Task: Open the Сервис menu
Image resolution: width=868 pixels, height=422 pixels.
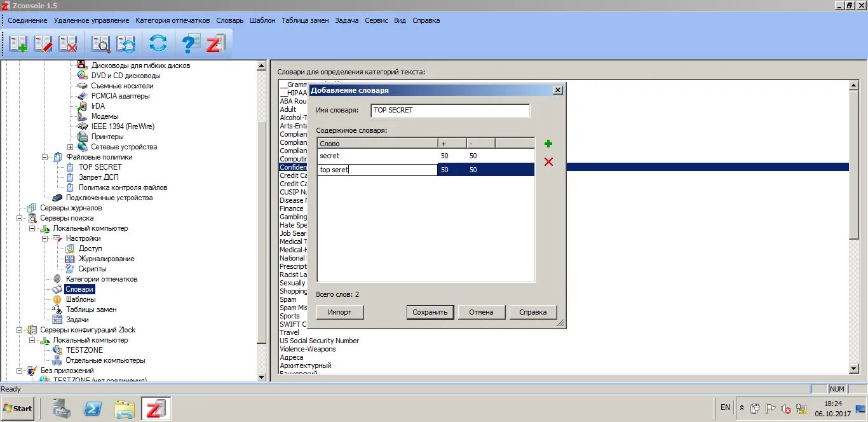Action: click(376, 20)
